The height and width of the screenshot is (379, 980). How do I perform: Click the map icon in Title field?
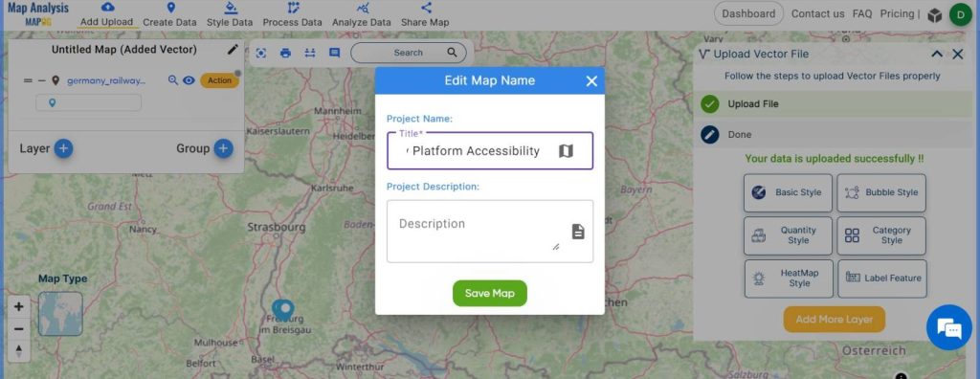(x=566, y=150)
